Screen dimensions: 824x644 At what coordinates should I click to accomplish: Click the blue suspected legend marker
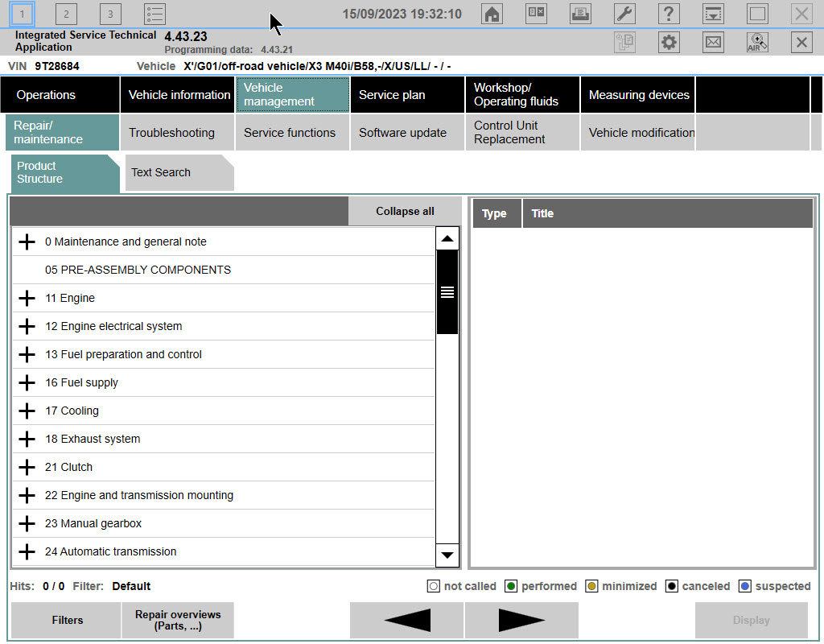coord(744,586)
